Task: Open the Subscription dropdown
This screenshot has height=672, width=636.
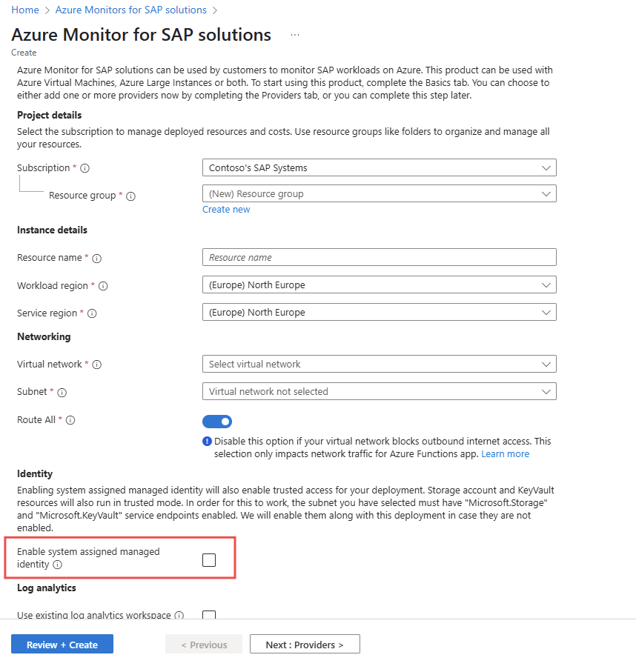Action: pyautogui.click(x=379, y=167)
